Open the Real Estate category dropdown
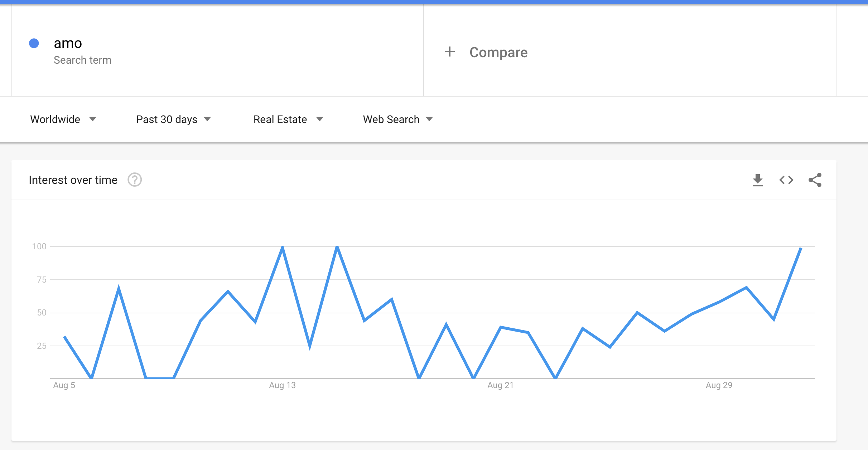 (280, 119)
